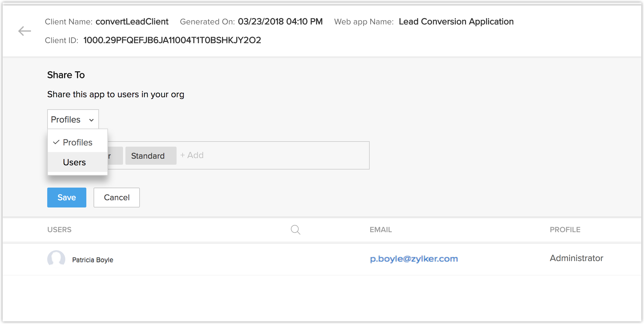644x324 pixels.
Task: Click the partially hidden profile tag
Action: 115,156
